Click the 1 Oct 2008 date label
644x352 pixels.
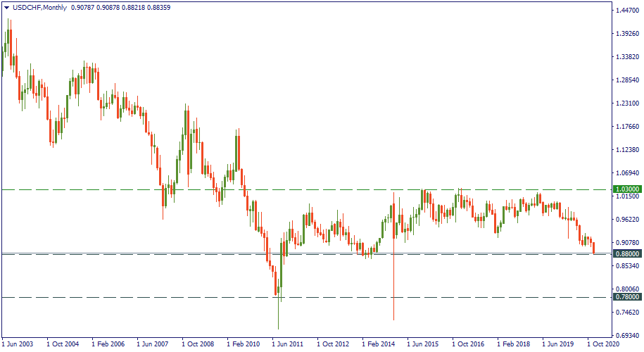[198, 345]
